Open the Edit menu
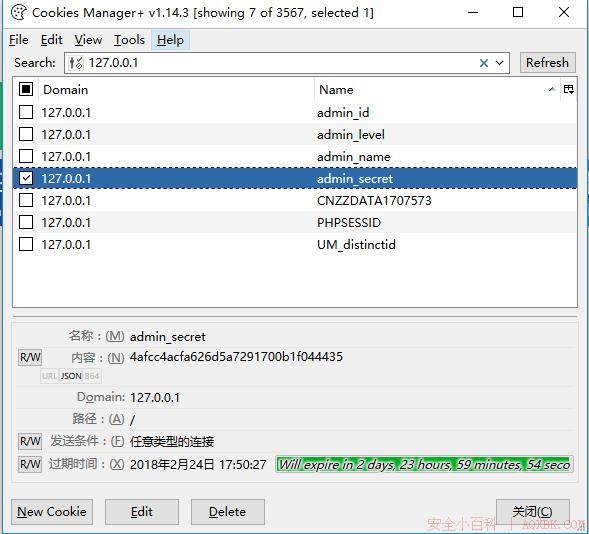 coord(51,40)
